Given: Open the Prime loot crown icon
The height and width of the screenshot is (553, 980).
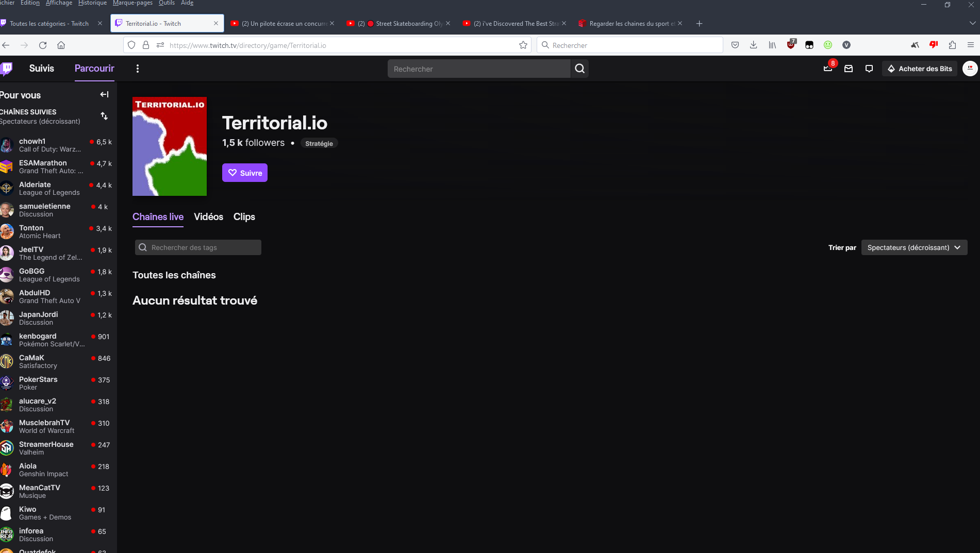Looking at the screenshot, I should [x=828, y=69].
